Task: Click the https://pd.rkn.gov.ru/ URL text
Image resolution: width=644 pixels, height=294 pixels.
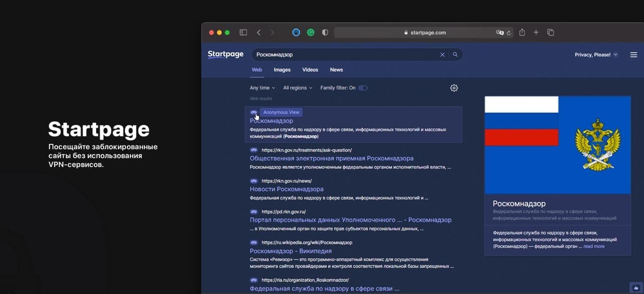Action: tap(284, 212)
